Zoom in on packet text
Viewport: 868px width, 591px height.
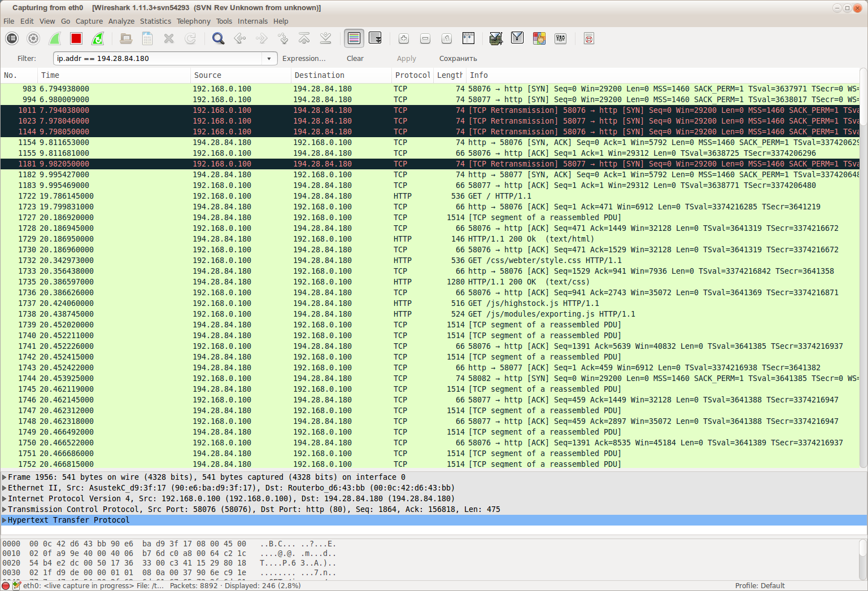[x=404, y=38]
